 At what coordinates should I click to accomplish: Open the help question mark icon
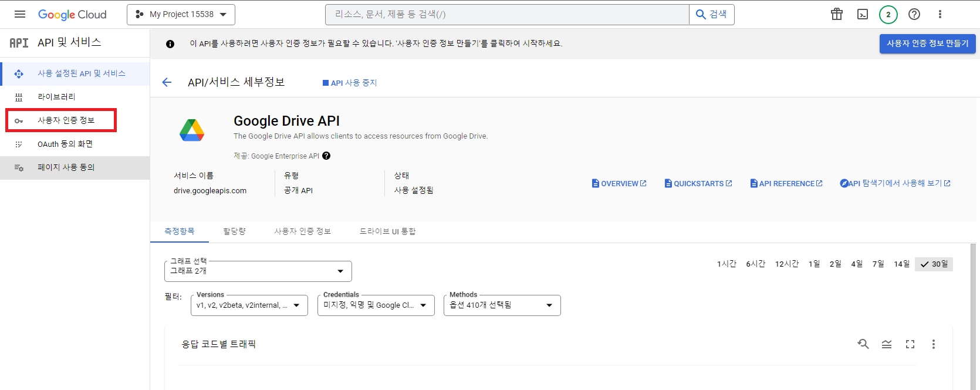tap(914, 14)
